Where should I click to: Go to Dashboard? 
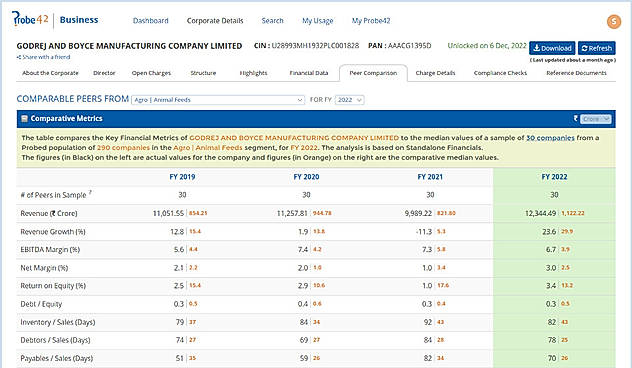pos(151,21)
